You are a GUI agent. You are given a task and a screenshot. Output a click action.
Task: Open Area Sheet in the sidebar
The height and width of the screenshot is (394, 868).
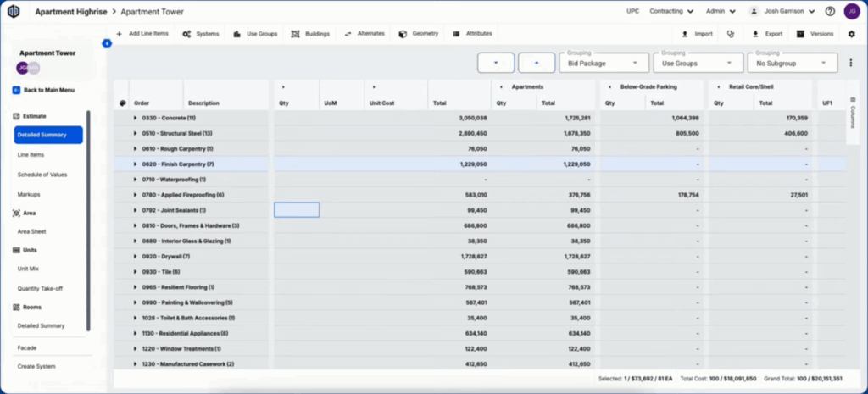(x=31, y=231)
